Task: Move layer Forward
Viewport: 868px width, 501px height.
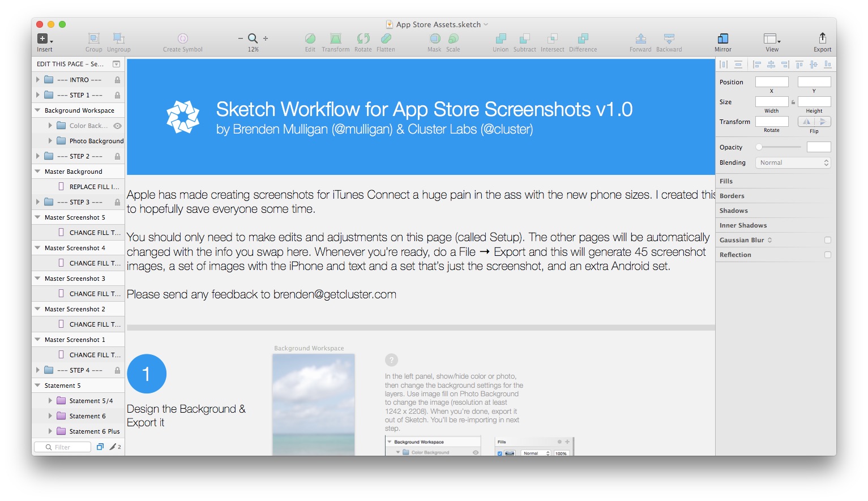Action: (x=640, y=38)
